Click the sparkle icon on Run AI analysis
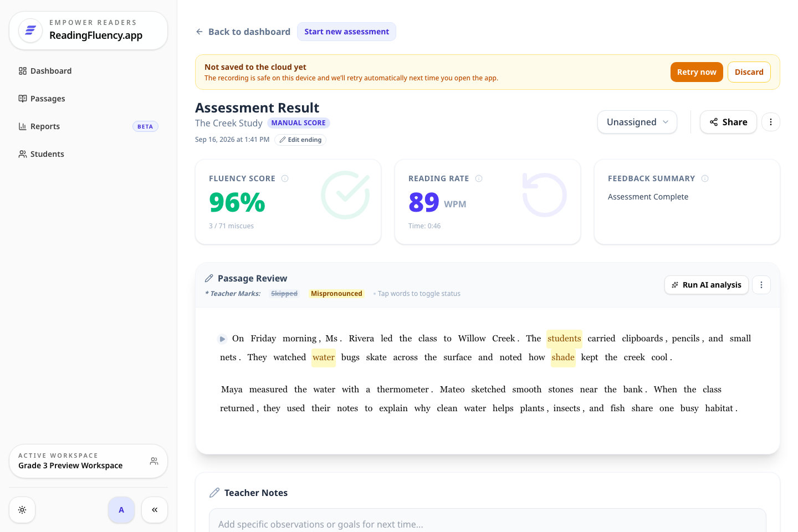The height and width of the screenshot is (532, 798). pos(675,285)
